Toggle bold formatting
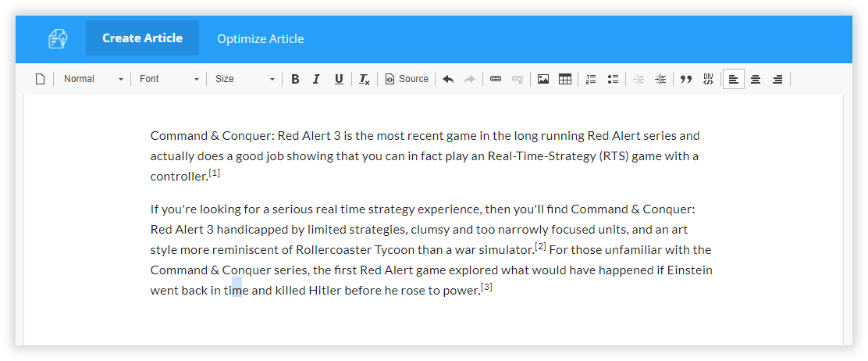Viewport: 868px width, 361px height. pyautogui.click(x=295, y=79)
